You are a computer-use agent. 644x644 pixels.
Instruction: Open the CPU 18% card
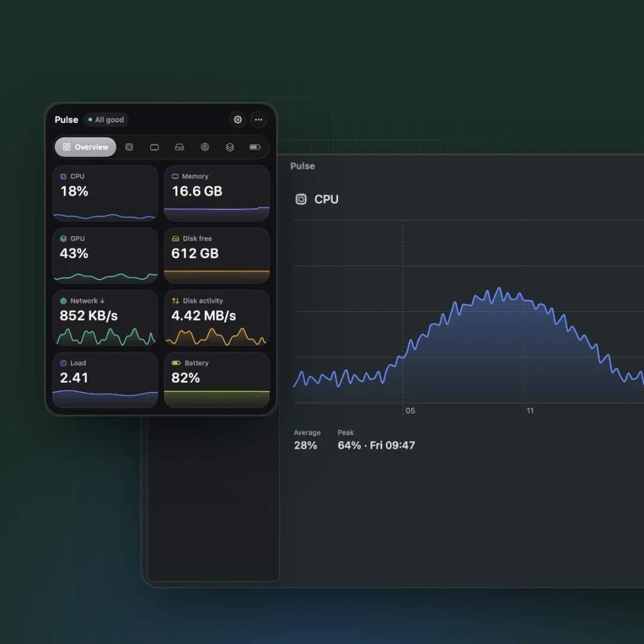[105, 193]
